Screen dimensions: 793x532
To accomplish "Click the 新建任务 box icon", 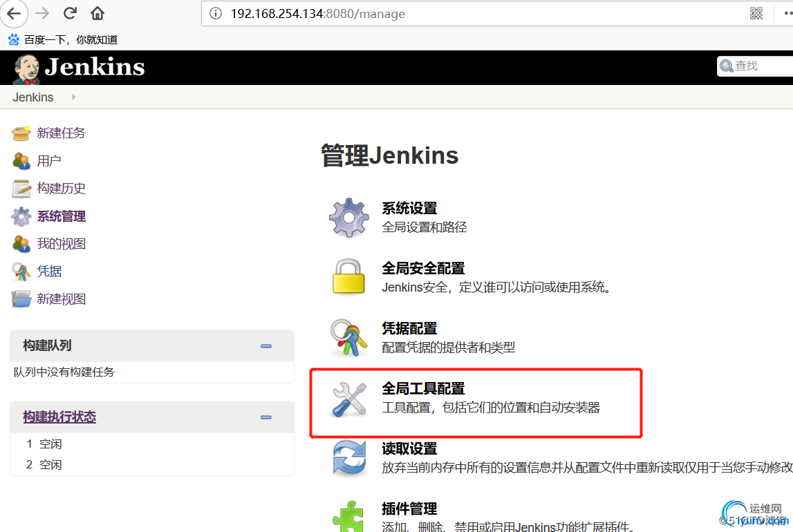I will (x=21, y=133).
